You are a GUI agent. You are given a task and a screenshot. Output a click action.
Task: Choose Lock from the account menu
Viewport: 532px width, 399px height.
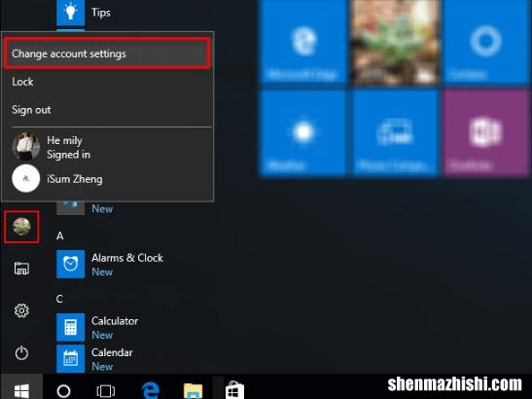click(x=22, y=82)
